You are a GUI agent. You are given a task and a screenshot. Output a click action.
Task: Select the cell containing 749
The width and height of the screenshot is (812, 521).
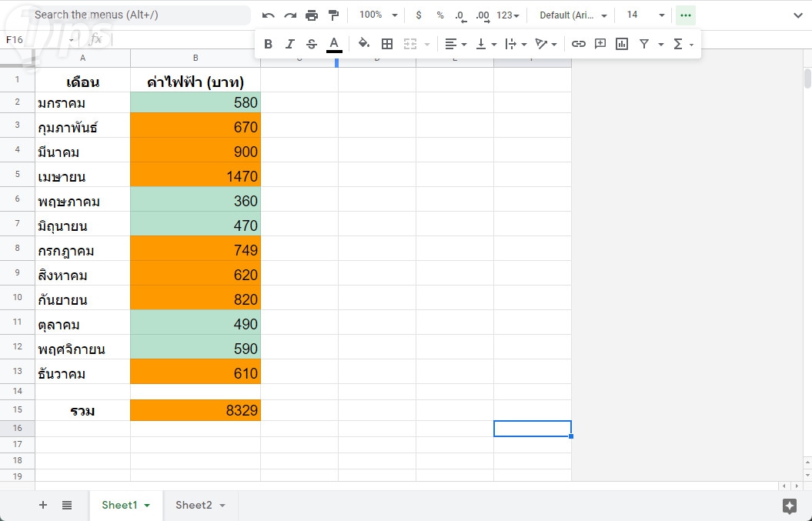195,250
